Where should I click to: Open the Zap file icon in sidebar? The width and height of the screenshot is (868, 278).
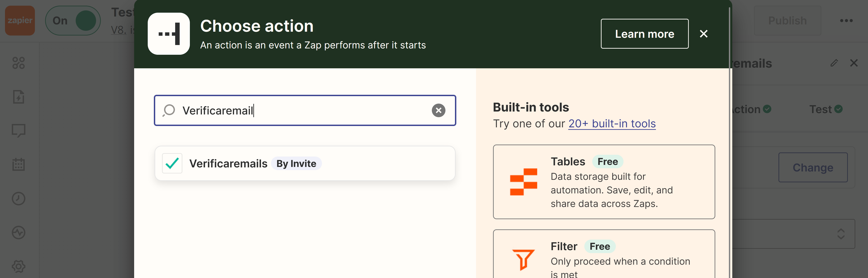19,97
